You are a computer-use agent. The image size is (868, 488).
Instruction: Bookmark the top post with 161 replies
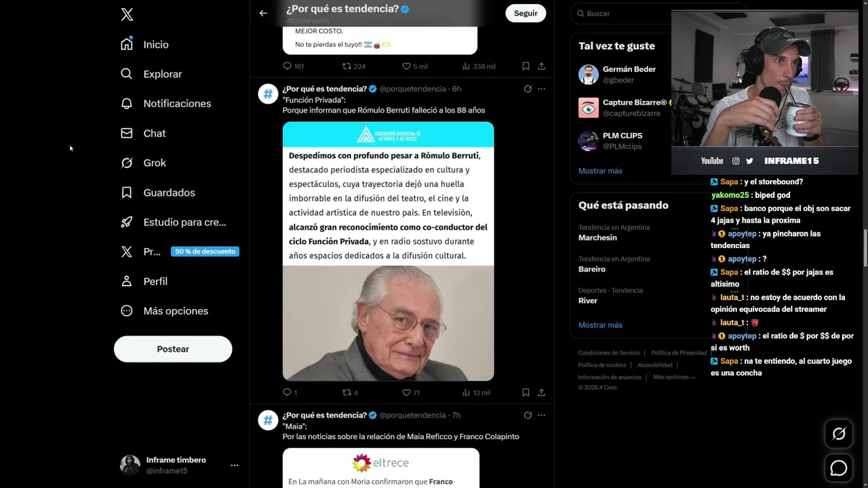pyautogui.click(x=526, y=66)
